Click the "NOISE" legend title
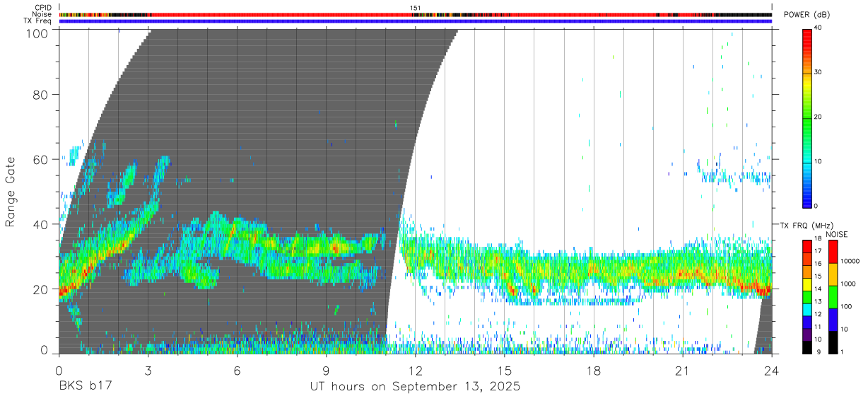 pyautogui.click(x=837, y=234)
